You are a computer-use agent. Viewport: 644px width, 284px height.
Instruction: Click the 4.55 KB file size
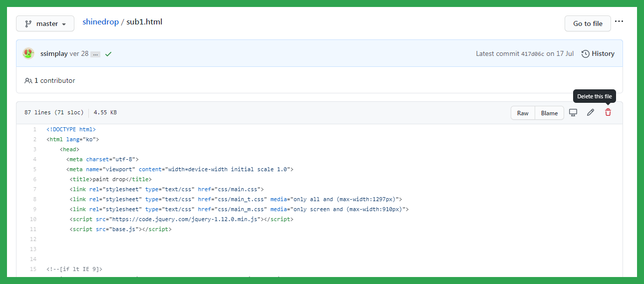[x=105, y=113]
